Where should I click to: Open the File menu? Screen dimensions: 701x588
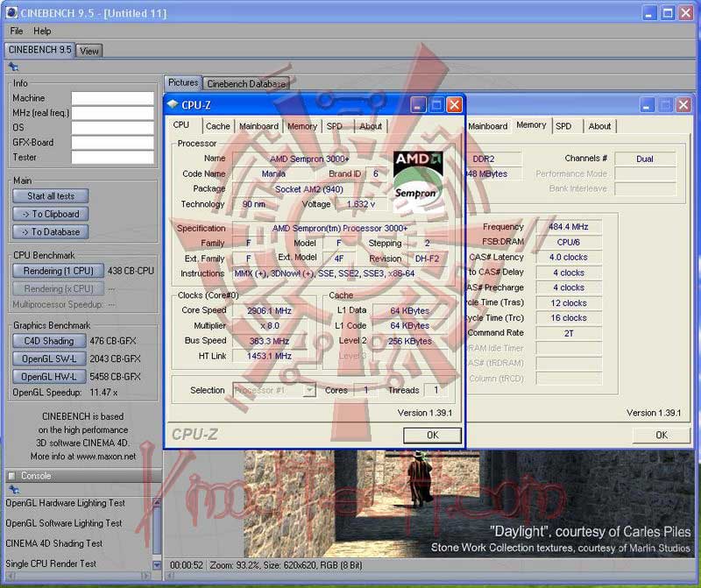click(17, 31)
